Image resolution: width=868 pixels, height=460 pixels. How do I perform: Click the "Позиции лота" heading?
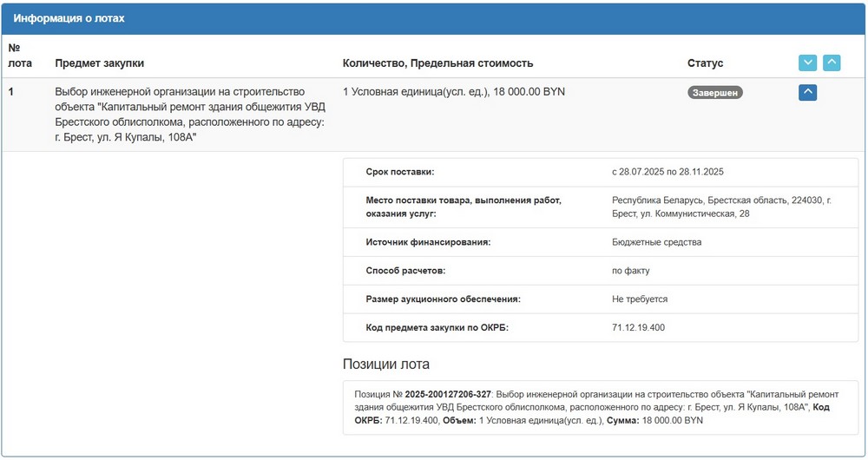386,365
